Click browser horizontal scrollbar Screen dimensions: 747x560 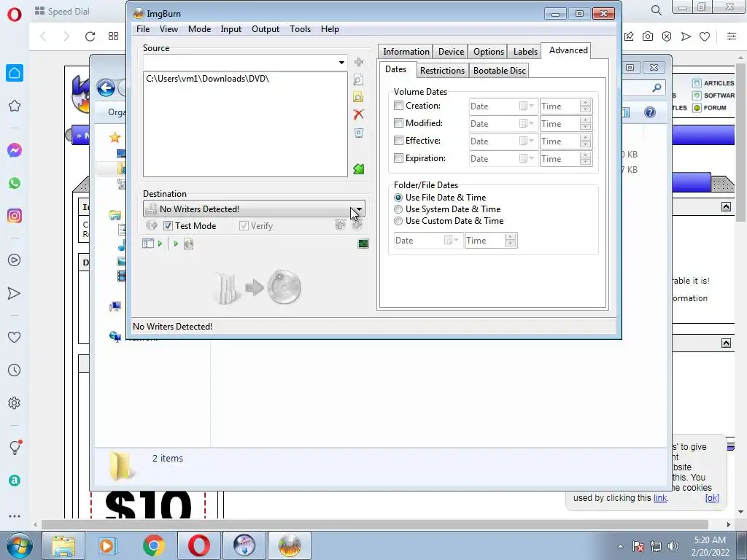pyautogui.click(x=374, y=524)
